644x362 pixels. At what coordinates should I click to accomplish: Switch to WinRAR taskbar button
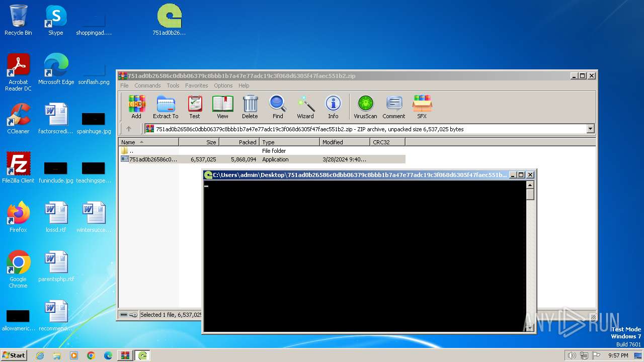click(x=125, y=355)
